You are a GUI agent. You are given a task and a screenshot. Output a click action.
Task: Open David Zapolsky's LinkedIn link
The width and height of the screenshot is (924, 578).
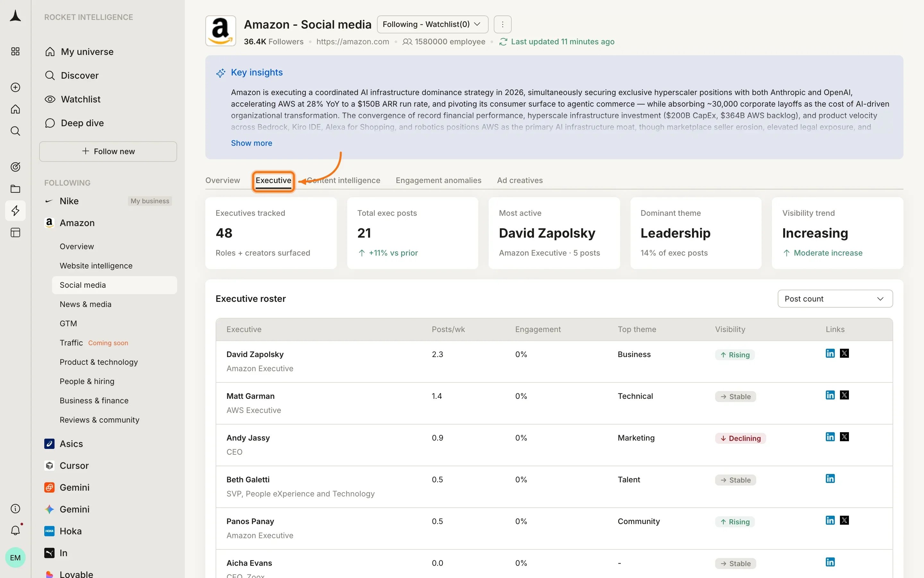pyautogui.click(x=830, y=353)
